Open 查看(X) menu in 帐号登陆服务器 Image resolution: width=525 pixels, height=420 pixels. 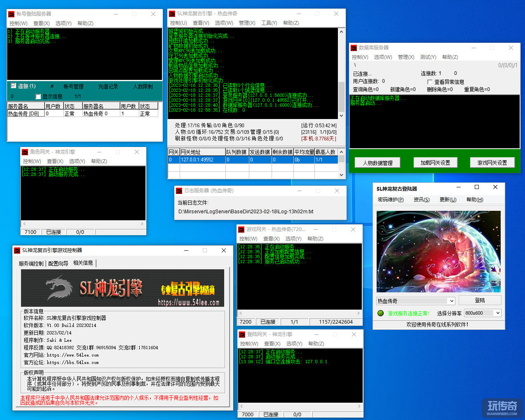tap(41, 23)
